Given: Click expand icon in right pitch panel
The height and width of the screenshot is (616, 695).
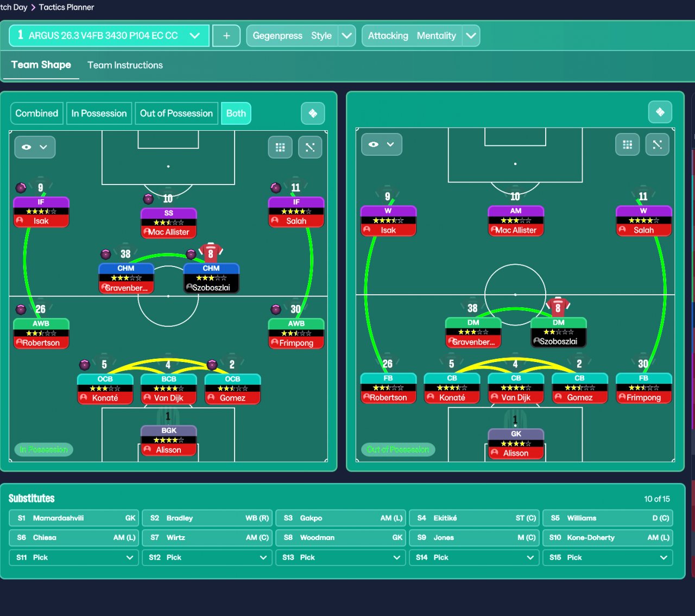Looking at the screenshot, I should click(658, 144).
